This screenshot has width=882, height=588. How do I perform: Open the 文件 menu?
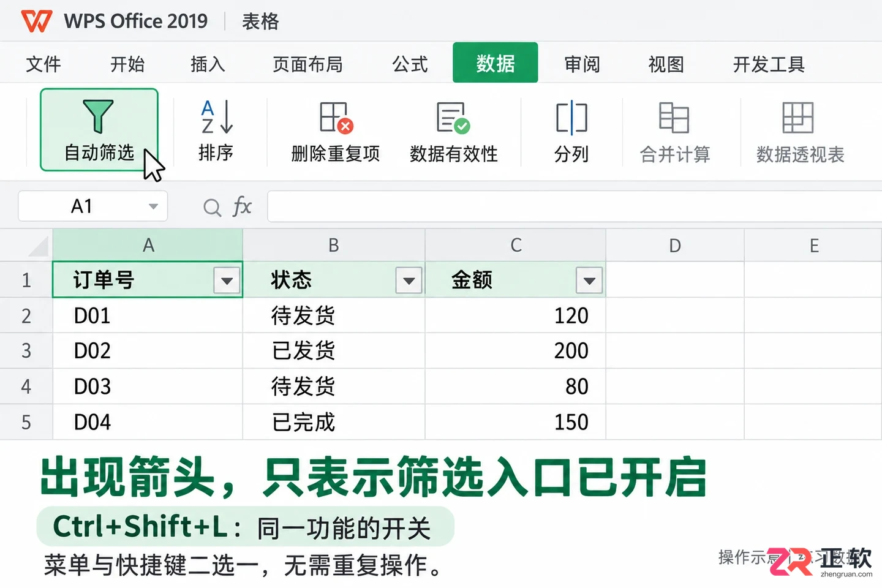click(x=43, y=64)
